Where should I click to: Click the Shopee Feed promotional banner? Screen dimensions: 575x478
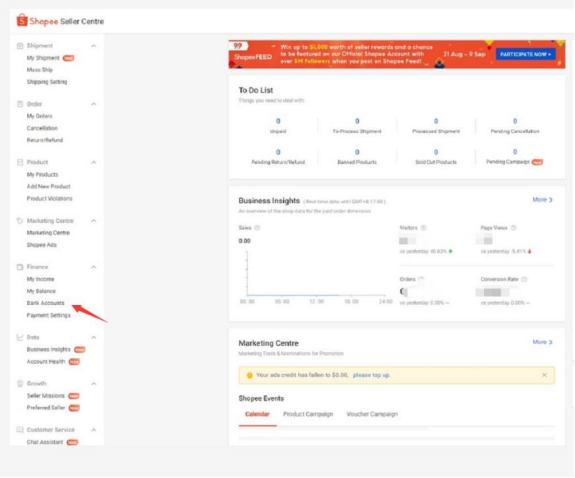pos(397,54)
